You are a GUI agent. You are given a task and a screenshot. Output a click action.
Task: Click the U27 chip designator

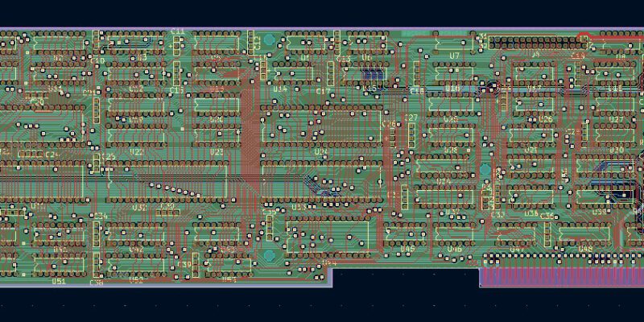click(617, 119)
